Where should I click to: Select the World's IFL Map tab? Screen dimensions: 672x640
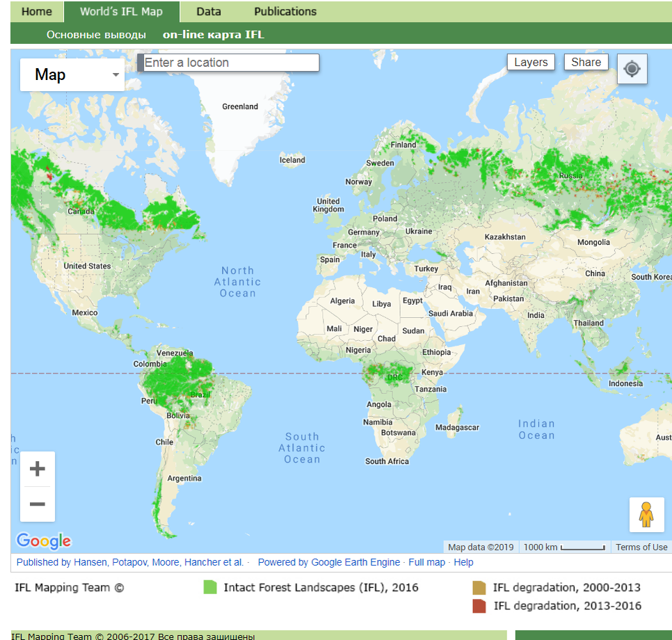point(121,12)
